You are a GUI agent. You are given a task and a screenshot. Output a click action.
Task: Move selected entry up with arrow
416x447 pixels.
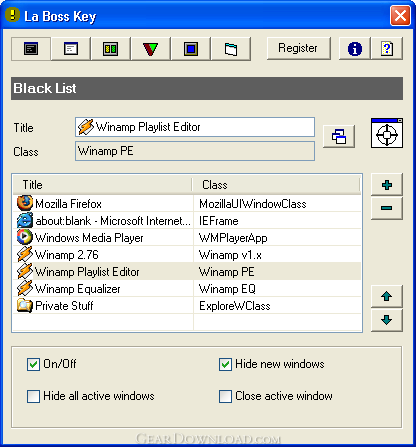coord(387,296)
